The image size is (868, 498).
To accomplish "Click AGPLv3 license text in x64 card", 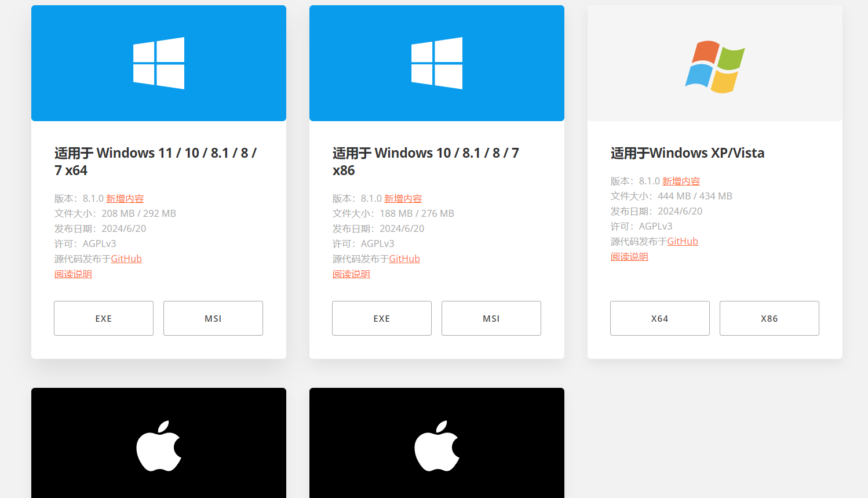I will [100, 243].
